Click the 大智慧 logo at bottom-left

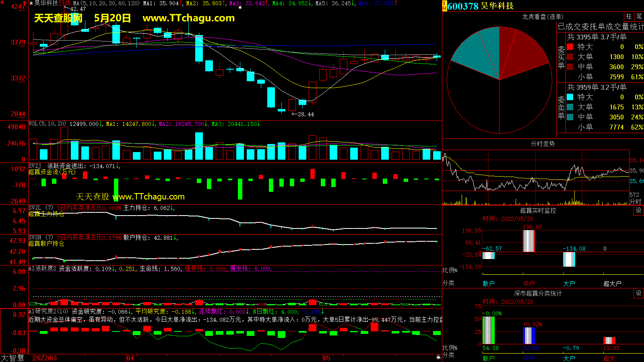pos(12,358)
